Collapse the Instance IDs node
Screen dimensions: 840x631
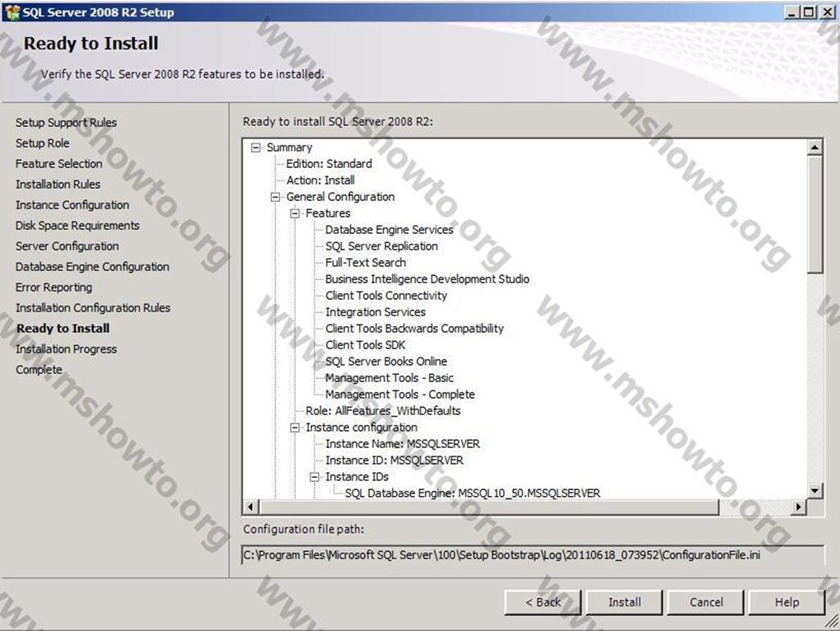(x=315, y=477)
